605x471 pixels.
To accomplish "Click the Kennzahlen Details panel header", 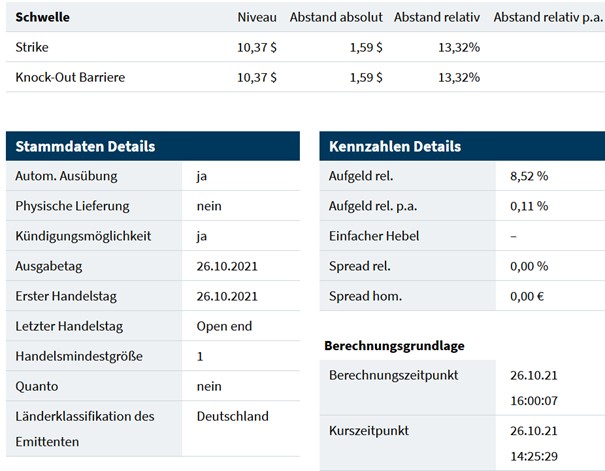I will click(x=395, y=146).
